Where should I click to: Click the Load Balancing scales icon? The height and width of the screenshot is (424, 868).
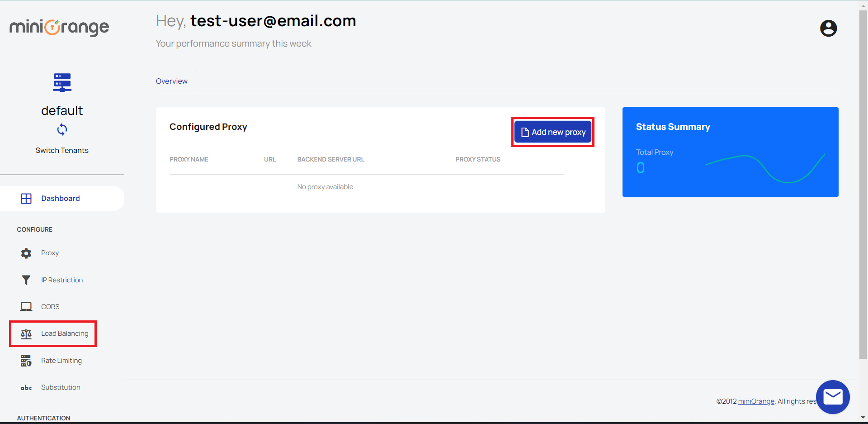click(x=26, y=334)
